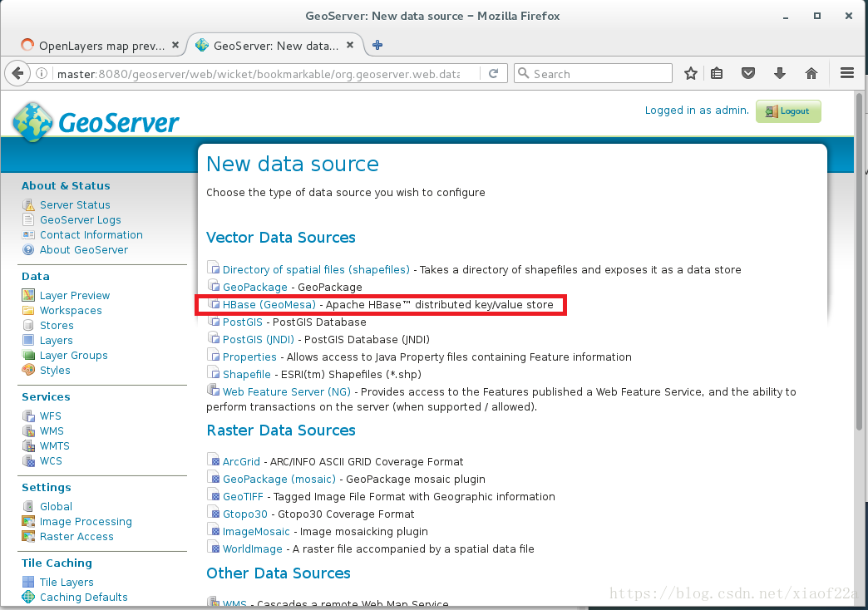Click the Workspaces folder icon

click(x=28, y=311)
